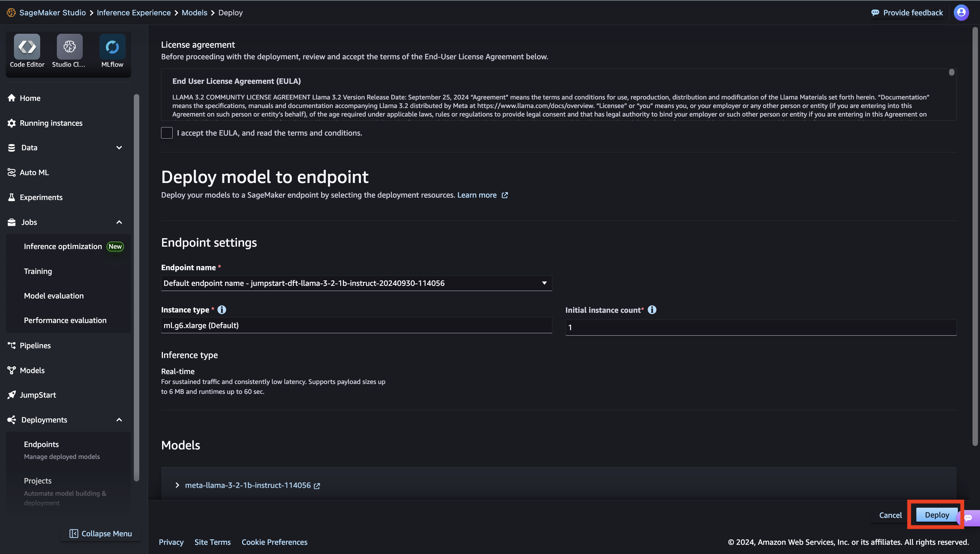Click the Initial instance count field
This screenshot has width=980, height=554.
click(760, 327)
